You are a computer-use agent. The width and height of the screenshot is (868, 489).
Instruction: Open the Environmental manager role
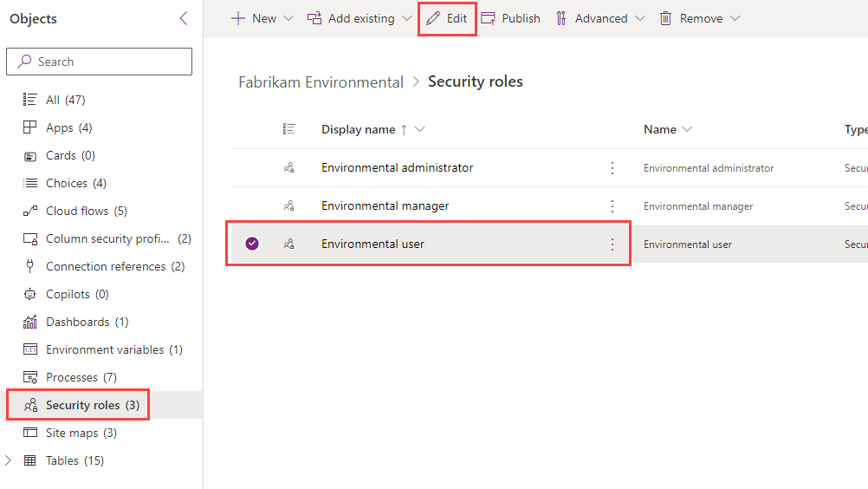pyautogui.click(x=385, y=206)
